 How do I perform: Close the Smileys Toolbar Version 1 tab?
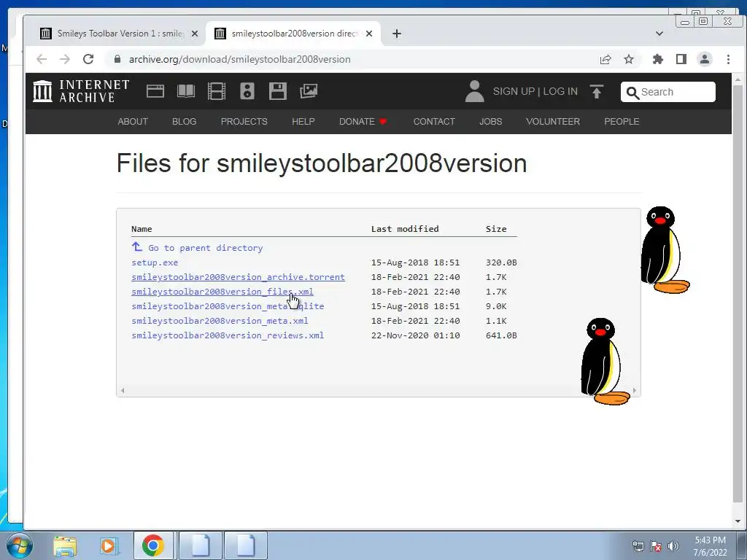point(194,34)
